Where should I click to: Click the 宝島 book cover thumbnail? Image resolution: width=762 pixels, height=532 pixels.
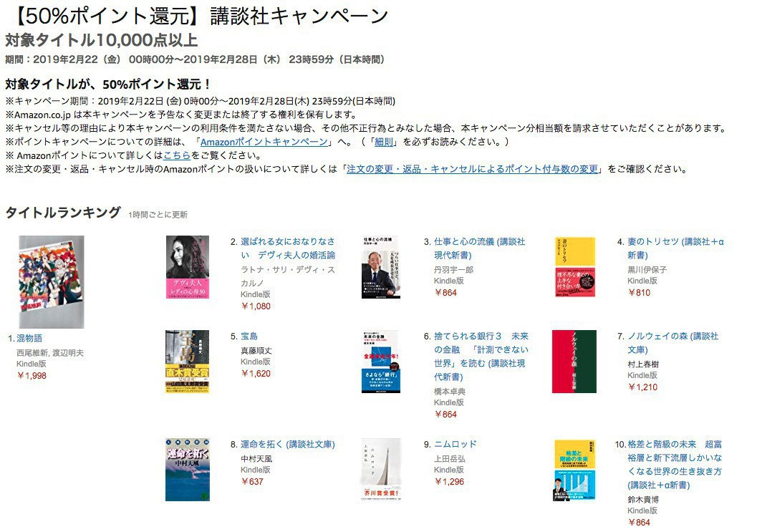[188, 362]
